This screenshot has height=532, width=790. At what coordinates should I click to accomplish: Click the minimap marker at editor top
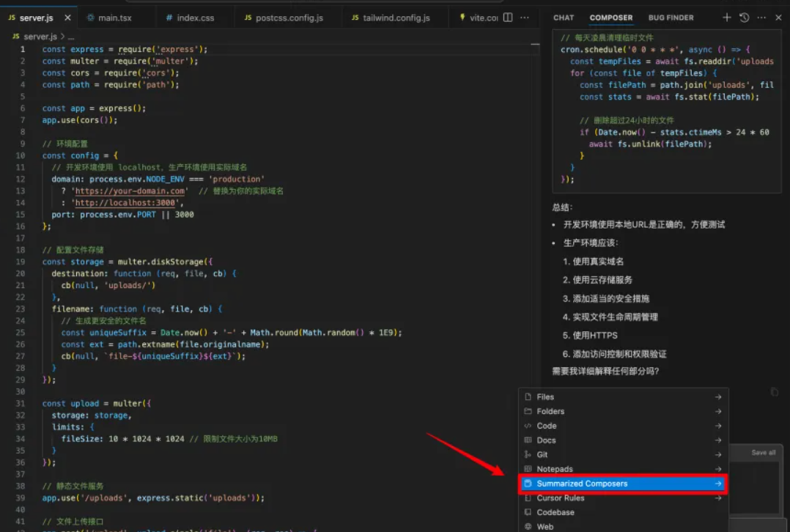tap(535, 44)
